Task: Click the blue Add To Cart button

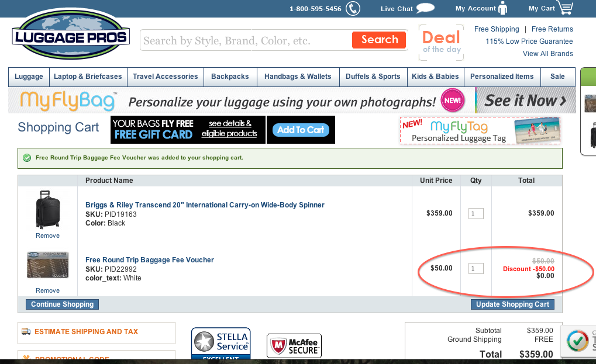Action: [x=301, y=130]
